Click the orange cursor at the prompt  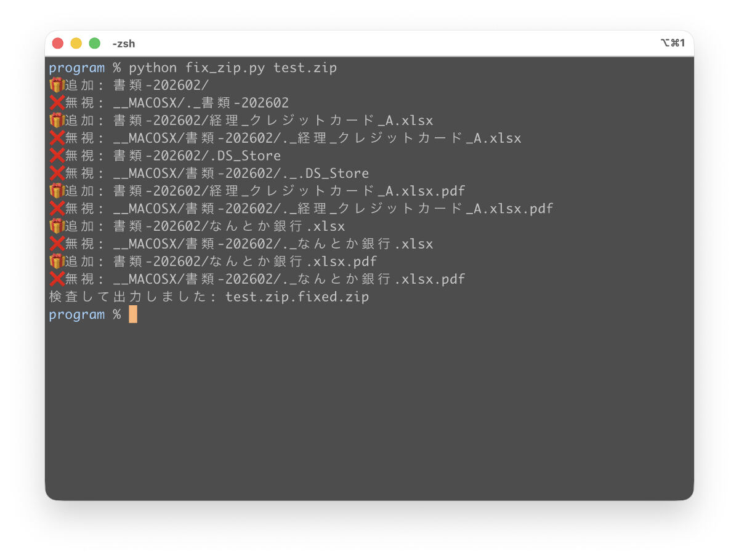pos(133,314)
